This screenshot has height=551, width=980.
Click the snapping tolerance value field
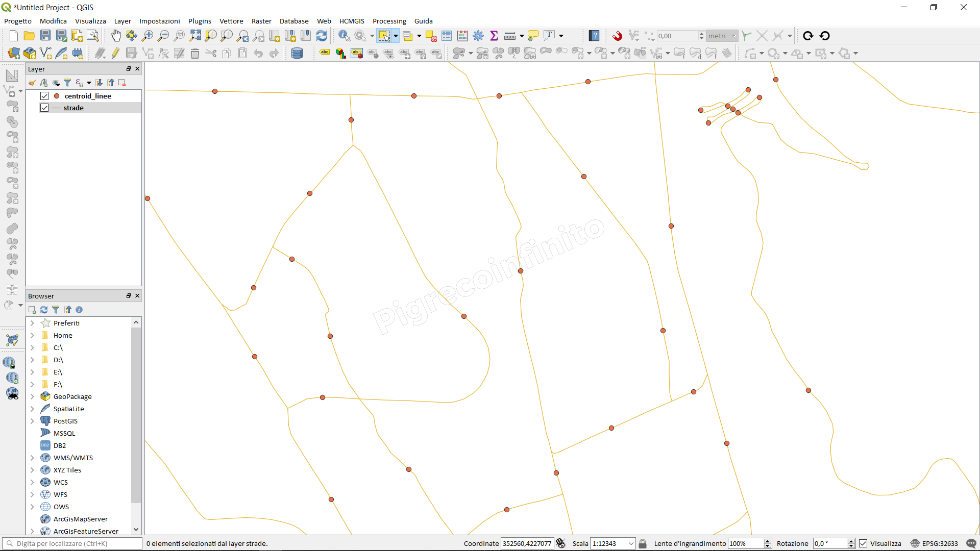coord(677,36)
